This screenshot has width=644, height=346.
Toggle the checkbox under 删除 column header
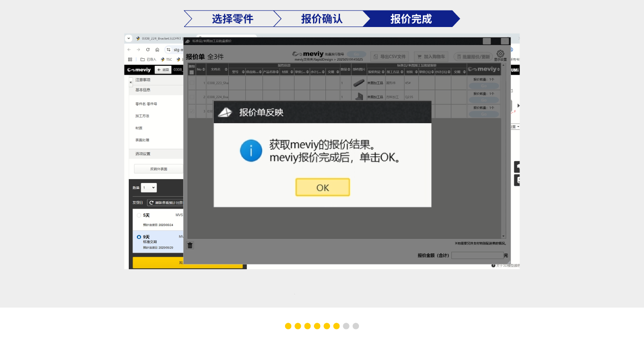click(191, 73)
